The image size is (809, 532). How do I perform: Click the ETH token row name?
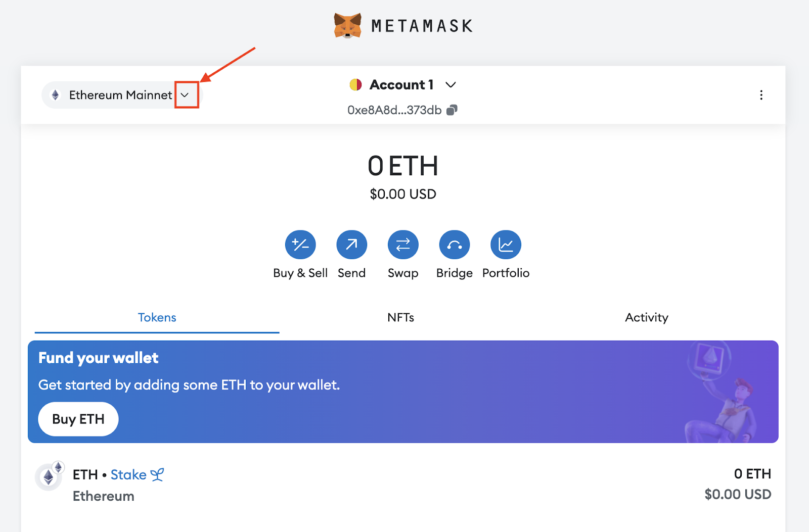(x=85, y=475)
